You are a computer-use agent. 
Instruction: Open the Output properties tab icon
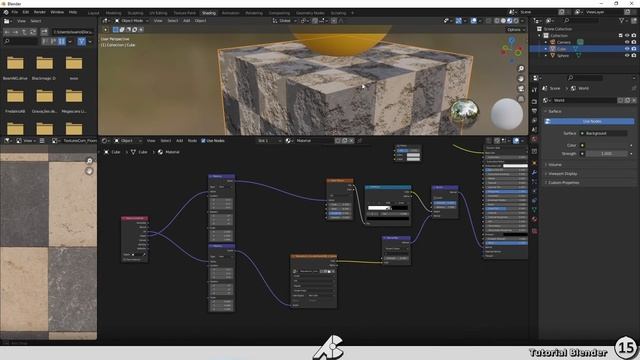[x=535, y=111]
